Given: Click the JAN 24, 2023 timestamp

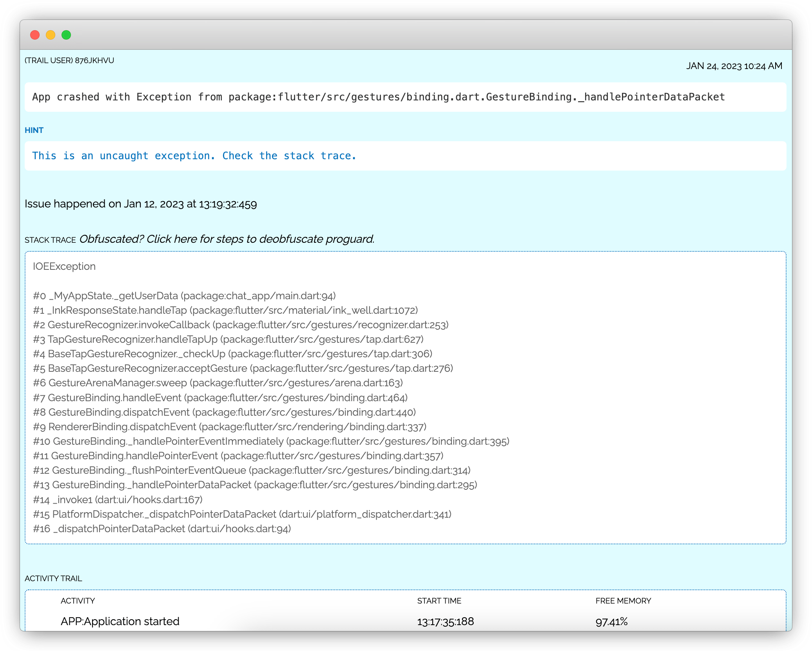Looking at the screenshot, I should 734,66.
